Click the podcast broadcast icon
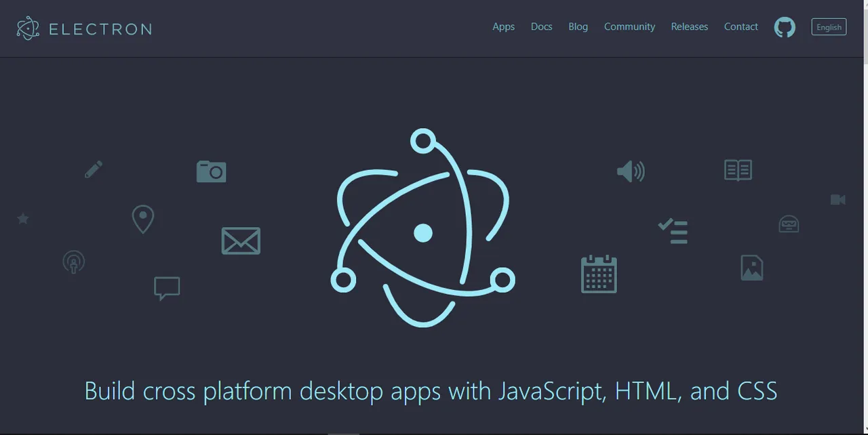The width and height of the screenshot is (868, 435). tap(73, 262)
